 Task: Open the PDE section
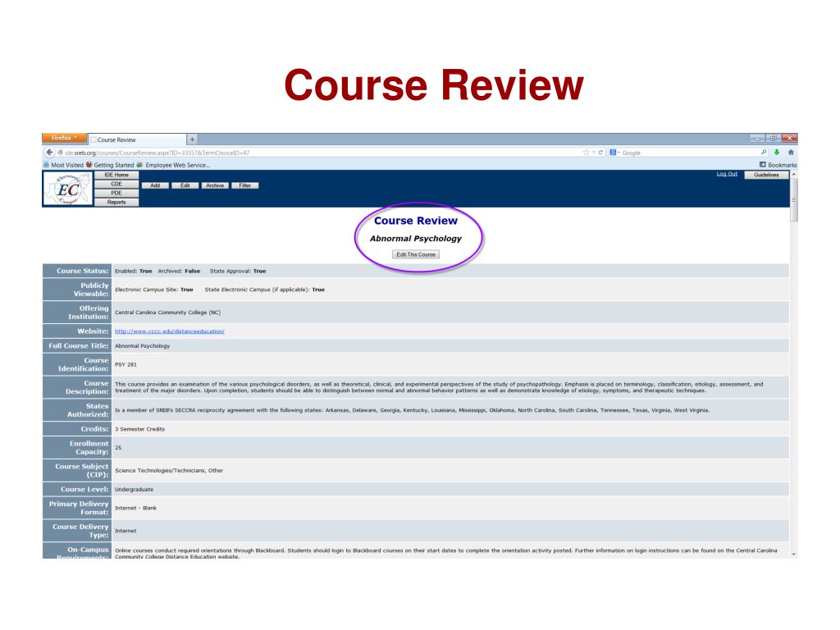click(x=116, y=194)
